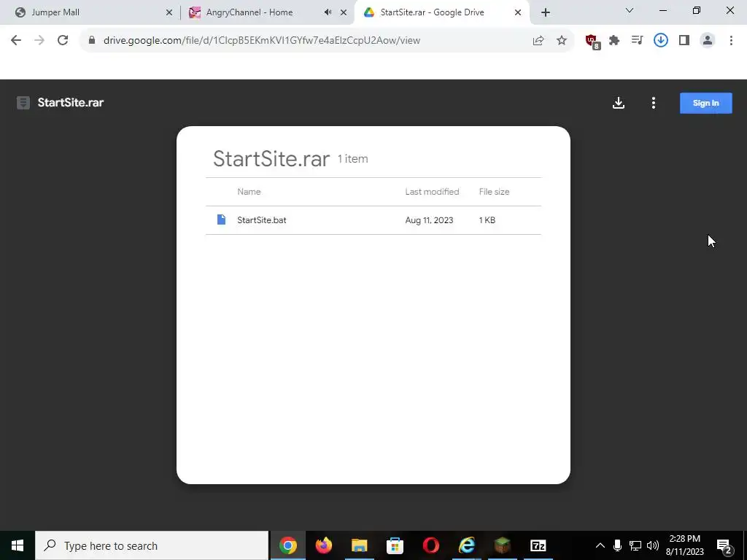
Task: Click the StartSite.rar title in the top bar
Action: point(71,102)
